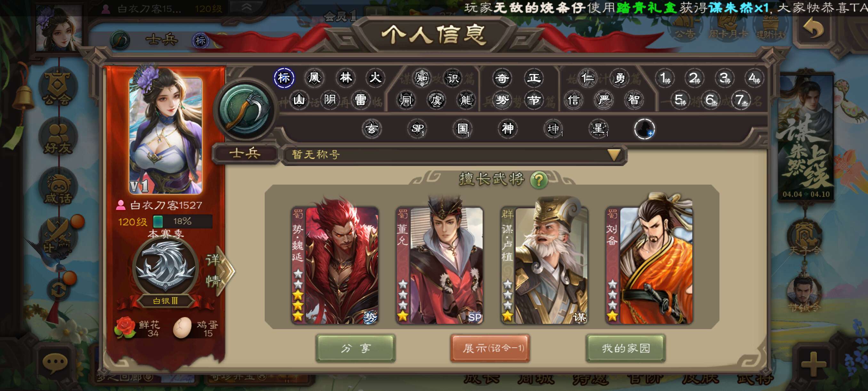Send a 鲜花 rose icon
The height and width of the screenshot is (391, 868).
pyautogui.click(x=125, y=327)
